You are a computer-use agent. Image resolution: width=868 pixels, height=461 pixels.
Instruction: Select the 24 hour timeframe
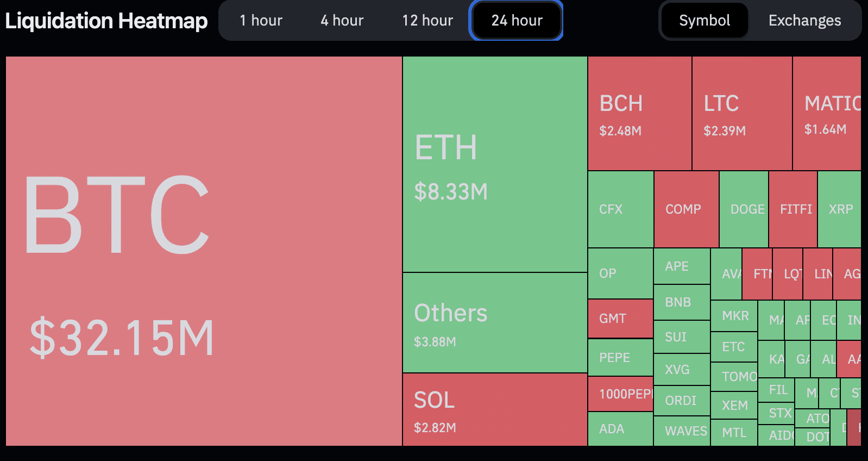point(517,21)
